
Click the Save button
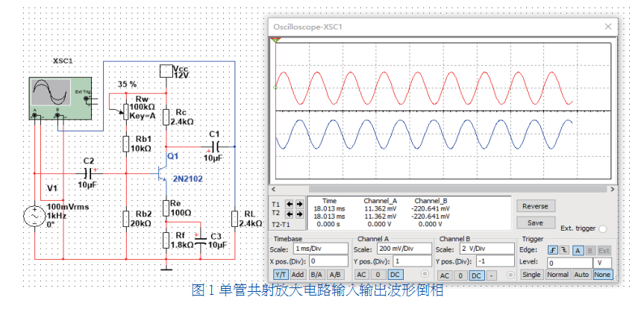[534, 222]
